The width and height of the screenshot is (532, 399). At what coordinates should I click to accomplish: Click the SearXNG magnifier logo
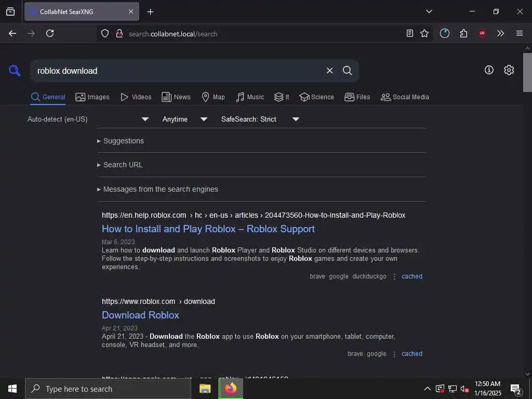[15, 71]
